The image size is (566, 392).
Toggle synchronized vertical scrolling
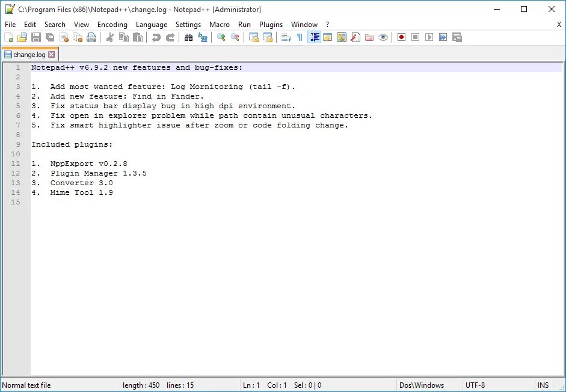254,37
